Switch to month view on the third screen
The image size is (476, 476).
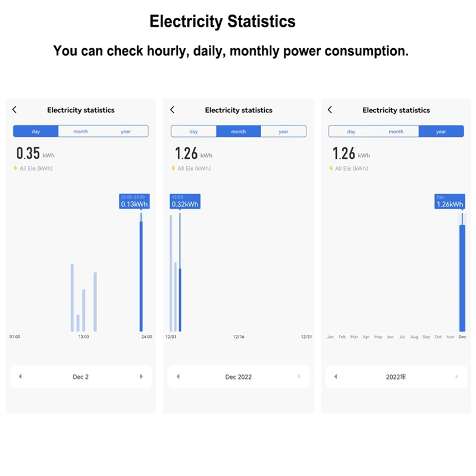[x=396, y=131]
